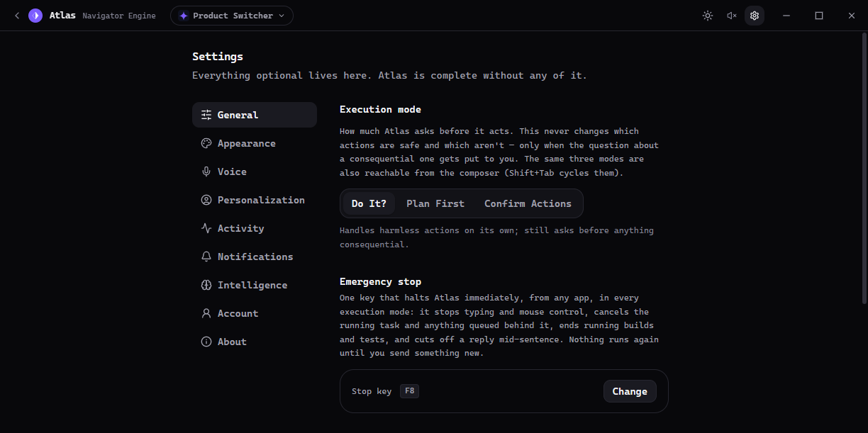868x433 pixels.
Task: Click the bell icon beside Notifications
Action: [x=206, y=257]
